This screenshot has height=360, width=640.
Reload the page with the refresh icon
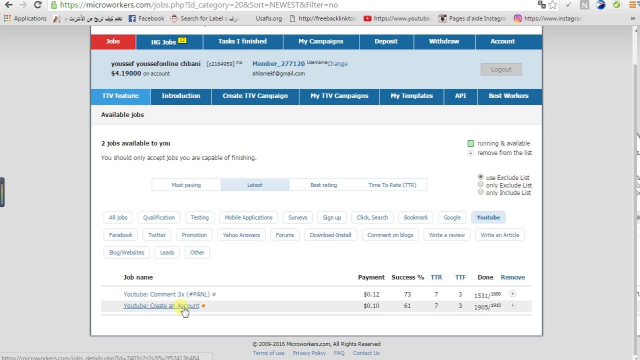[38, 5]
